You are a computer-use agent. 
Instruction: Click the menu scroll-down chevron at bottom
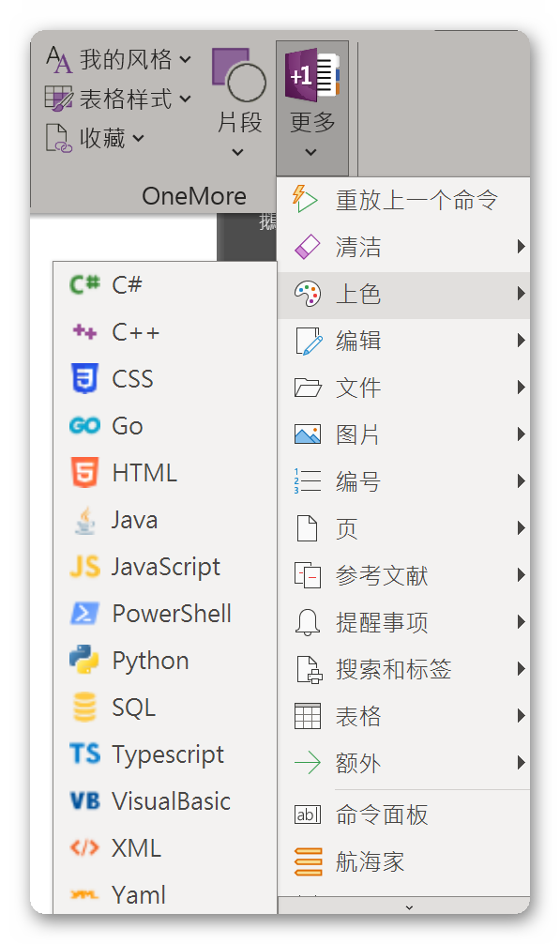click(409, 906)
